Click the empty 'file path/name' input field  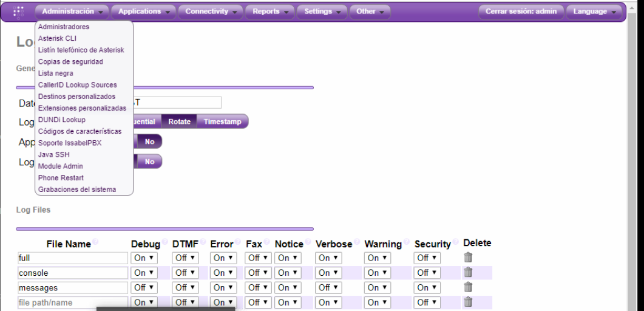[x=73, y=302]
